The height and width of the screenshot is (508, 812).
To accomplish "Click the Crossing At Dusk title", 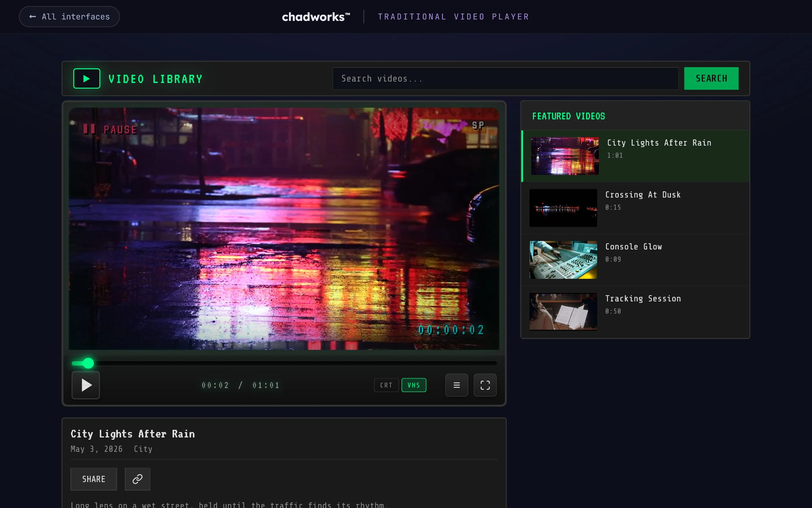I will [x=643, y=194].
